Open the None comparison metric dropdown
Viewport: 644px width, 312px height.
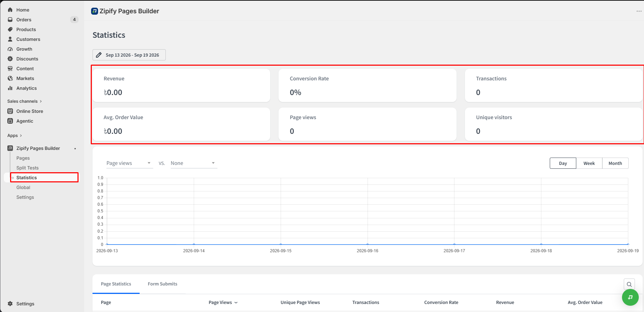194,163
